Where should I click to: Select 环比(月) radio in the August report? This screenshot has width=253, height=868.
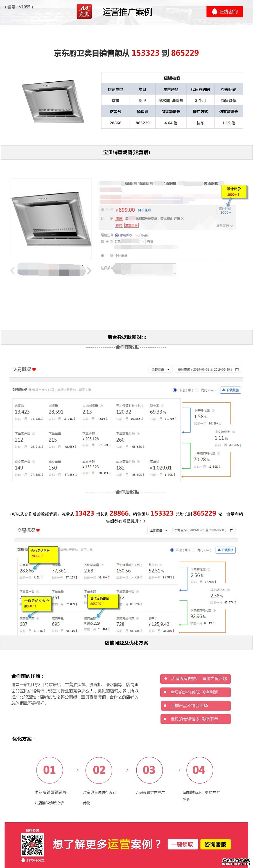[x=172, y=550]
